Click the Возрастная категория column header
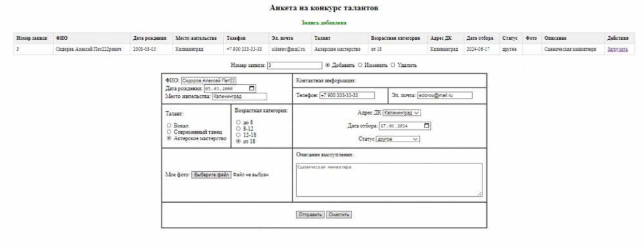 click(398, 38)
